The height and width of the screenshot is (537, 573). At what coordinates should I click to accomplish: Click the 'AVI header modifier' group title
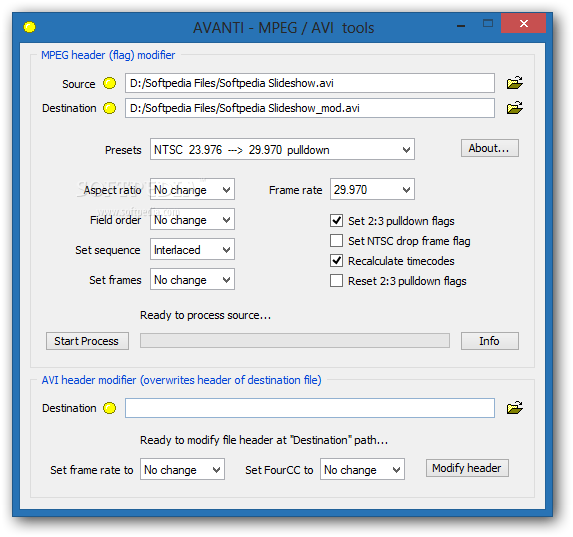click(x=181, y=380)
